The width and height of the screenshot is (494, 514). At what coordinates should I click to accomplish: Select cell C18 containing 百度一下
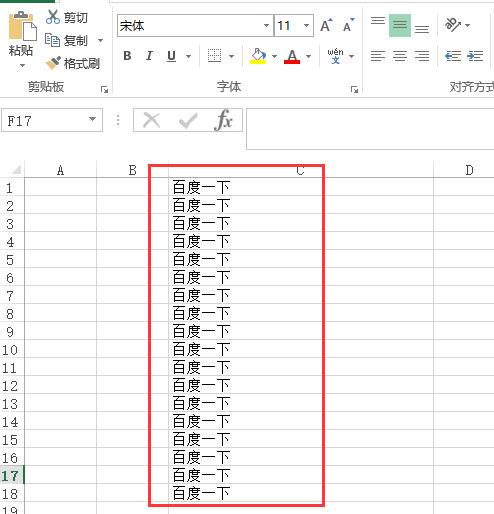(x=301, y=493)
